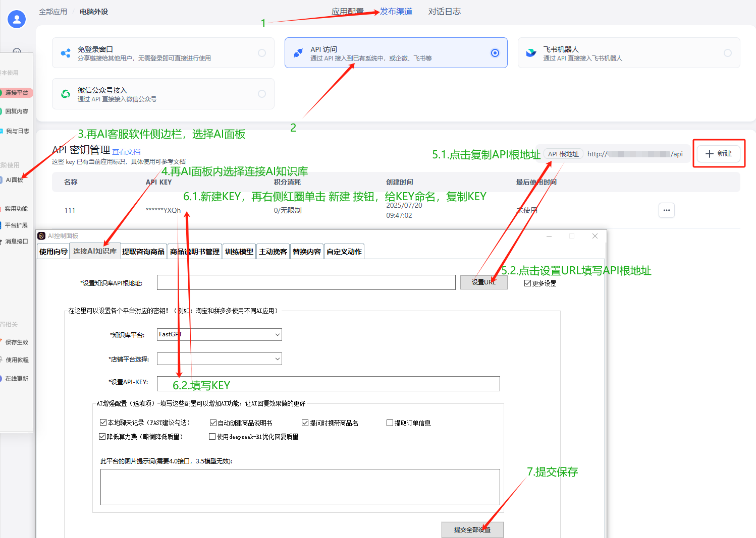
Task: Open the 查看文档 link
Action: point(126,152)
